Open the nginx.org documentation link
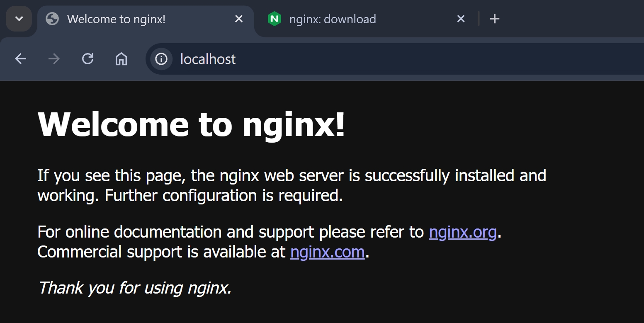 (x=463, y=232)
